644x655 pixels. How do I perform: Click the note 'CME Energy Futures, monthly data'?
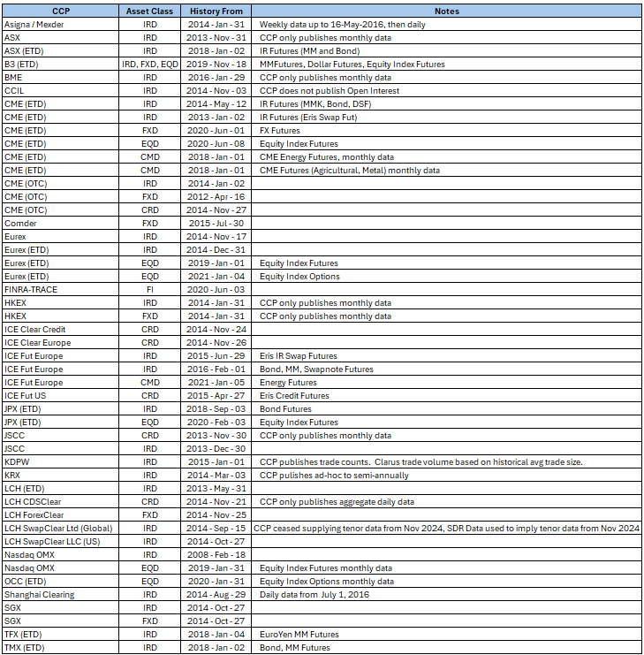point(447,157)
